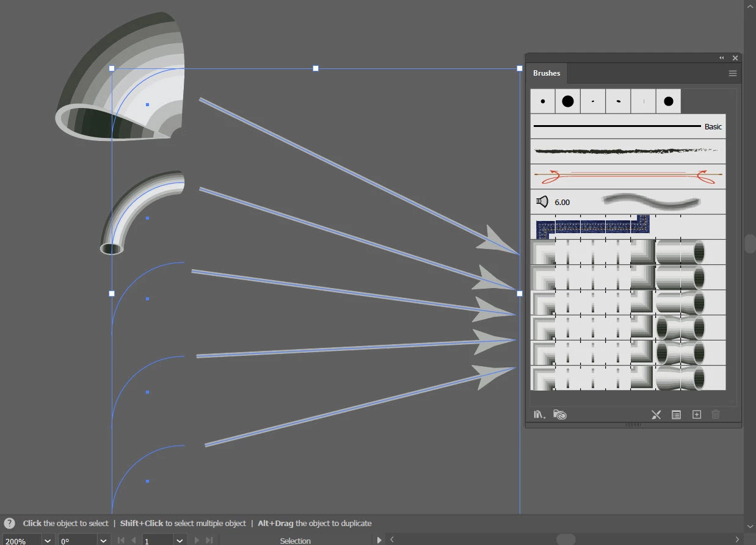Screen dimensions: 756x545
Task: Select the 6.00 bristle brush
Action: (x=628, y=201)
